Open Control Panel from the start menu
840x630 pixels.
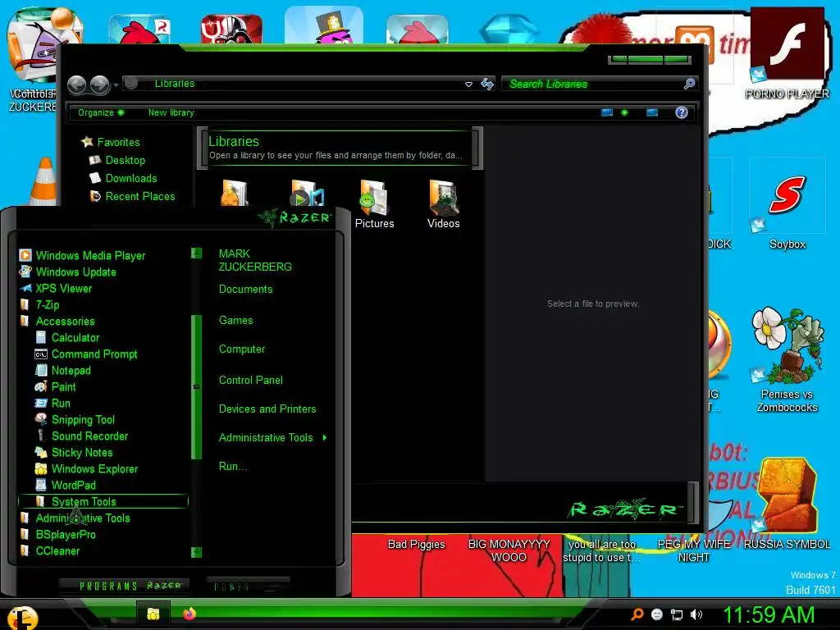251,380
